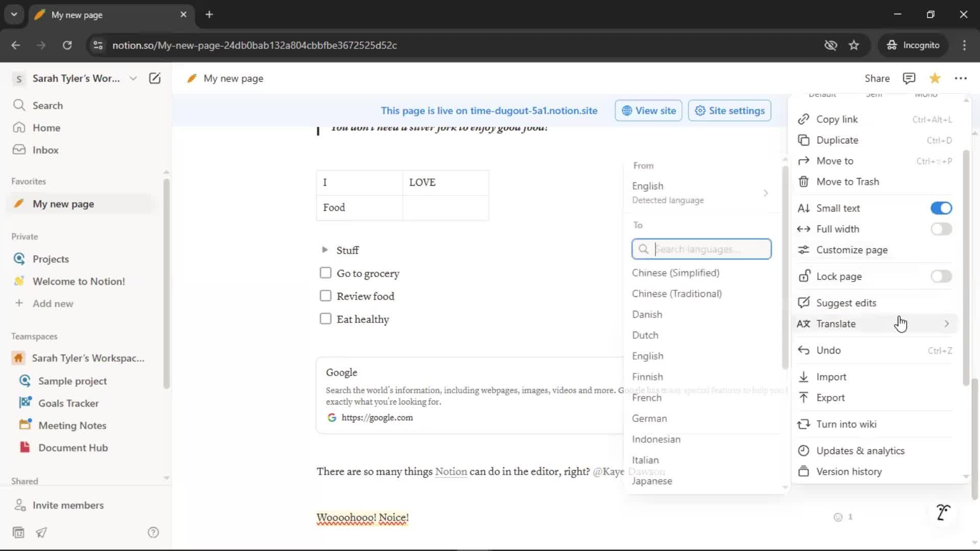980x551 pixels.
Task: Click the Search languages input field
Action: [701, 249]
